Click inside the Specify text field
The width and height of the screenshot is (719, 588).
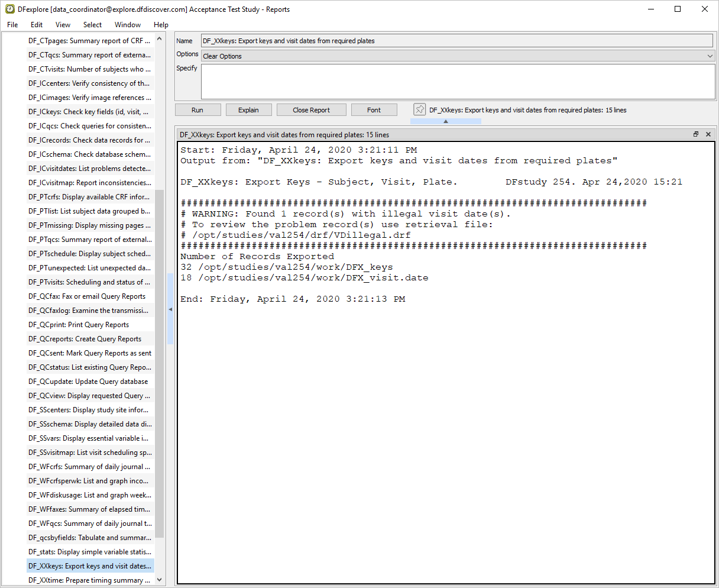[458, 82]
